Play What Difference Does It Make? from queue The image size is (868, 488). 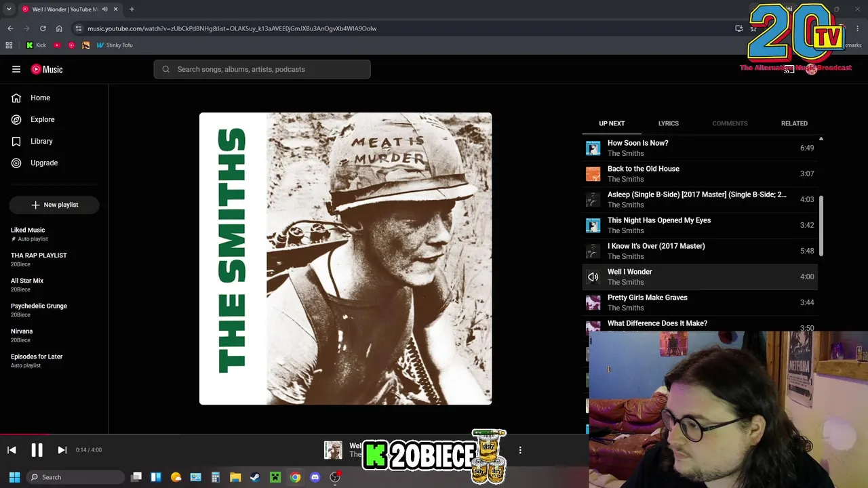point(700,325)
